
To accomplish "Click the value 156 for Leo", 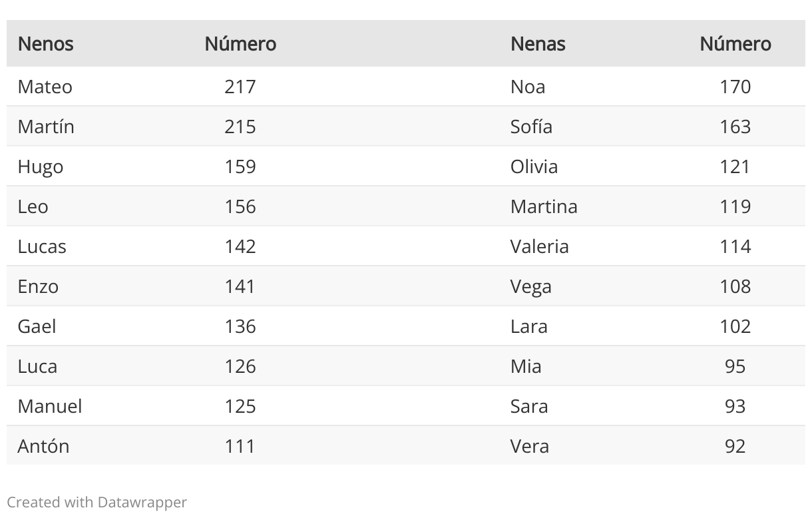I will point(240,206).
